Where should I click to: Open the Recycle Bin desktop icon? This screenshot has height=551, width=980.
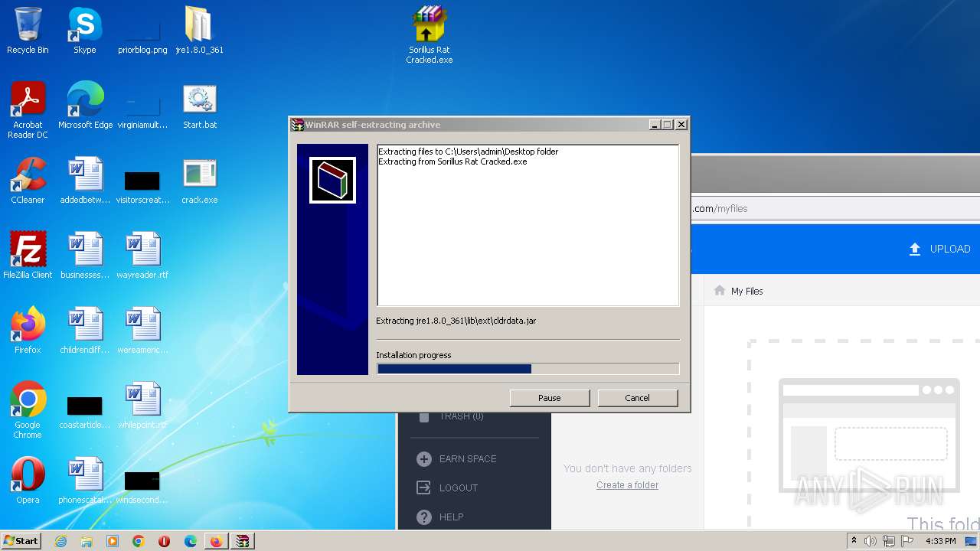pyautogui.click(x=28, y=31)
